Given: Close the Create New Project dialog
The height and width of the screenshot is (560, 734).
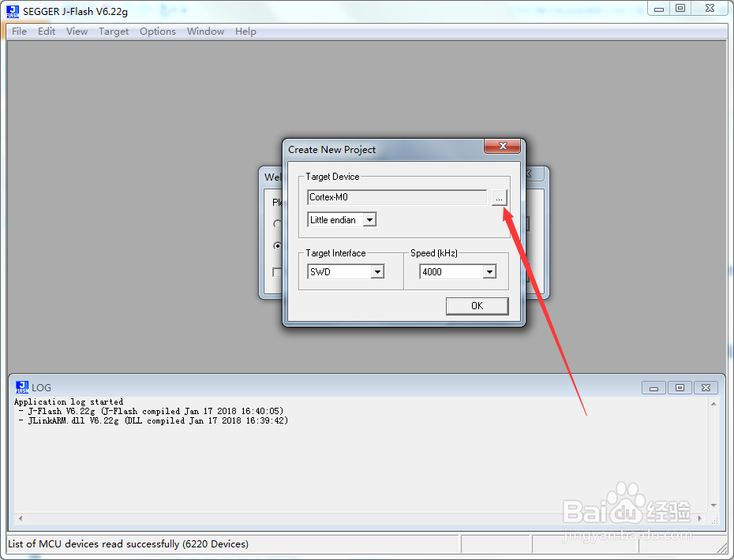Looking at the screenshot, I should [502, 146].
